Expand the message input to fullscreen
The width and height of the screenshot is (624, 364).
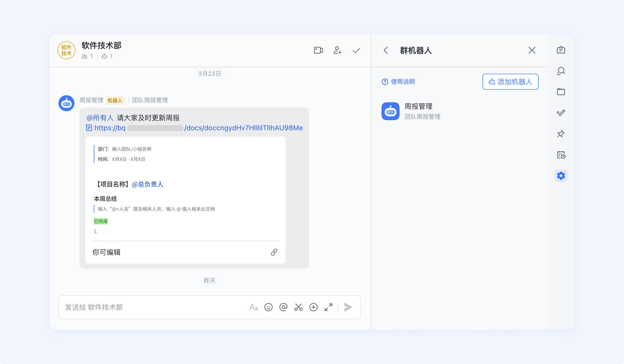click(x=328, y=307)
